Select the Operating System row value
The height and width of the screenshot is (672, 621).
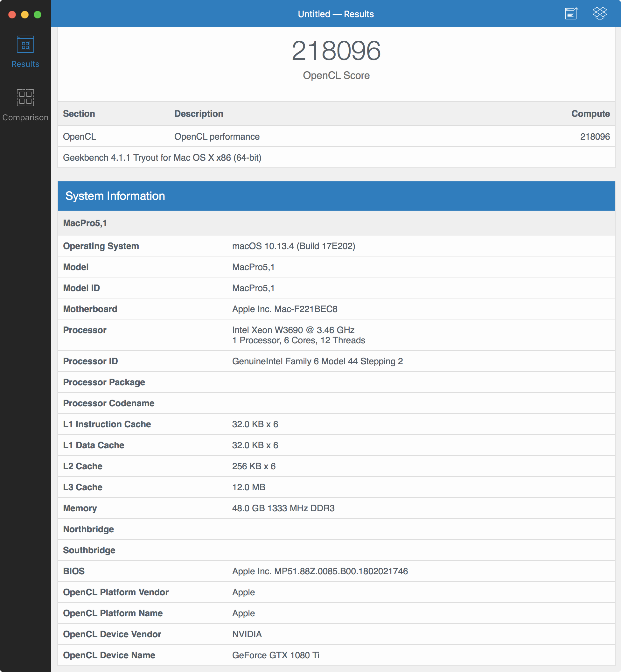[293, 246]
